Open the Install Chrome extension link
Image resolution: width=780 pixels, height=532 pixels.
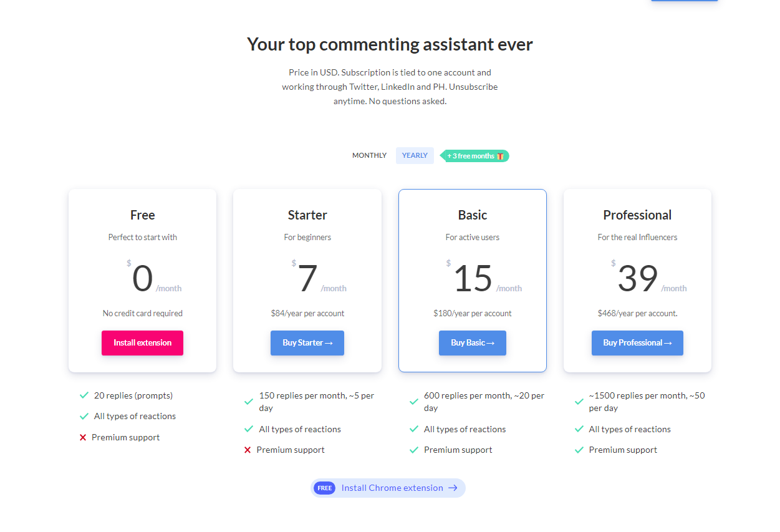coord(388,488)
